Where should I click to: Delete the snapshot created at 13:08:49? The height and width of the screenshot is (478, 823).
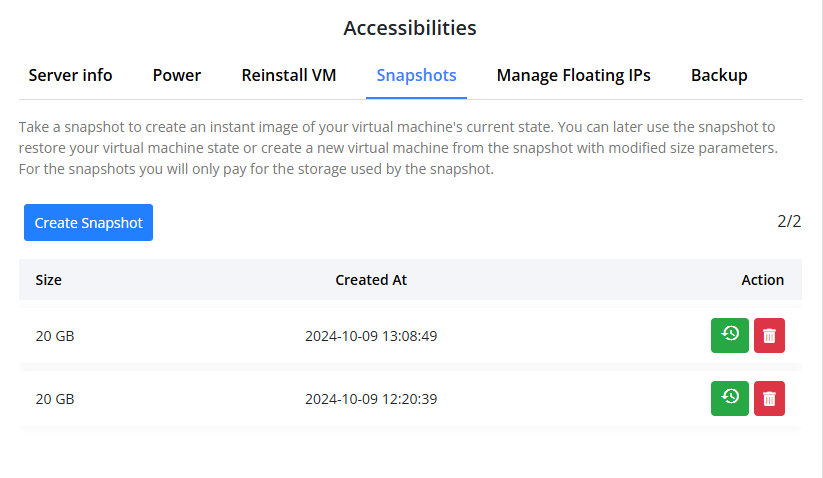point(769,336)
